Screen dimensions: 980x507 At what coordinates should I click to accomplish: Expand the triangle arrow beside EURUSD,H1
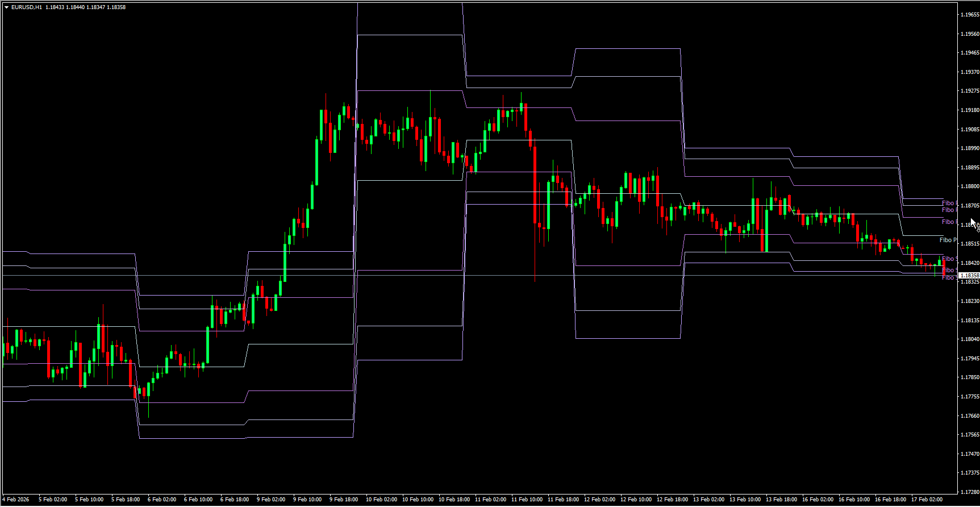click(x=6, y=7)
